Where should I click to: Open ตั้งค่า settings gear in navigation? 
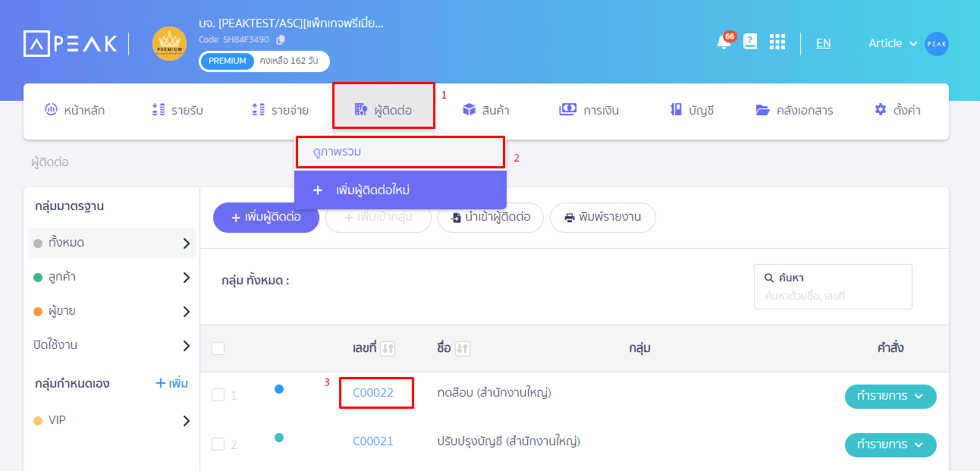click(896, 109)
